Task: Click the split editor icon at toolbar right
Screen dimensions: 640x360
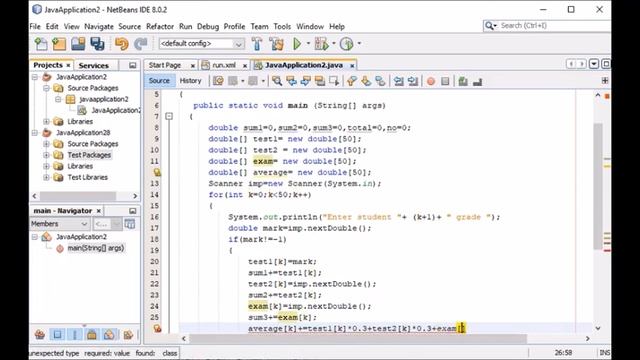Action: click(605, 81)
